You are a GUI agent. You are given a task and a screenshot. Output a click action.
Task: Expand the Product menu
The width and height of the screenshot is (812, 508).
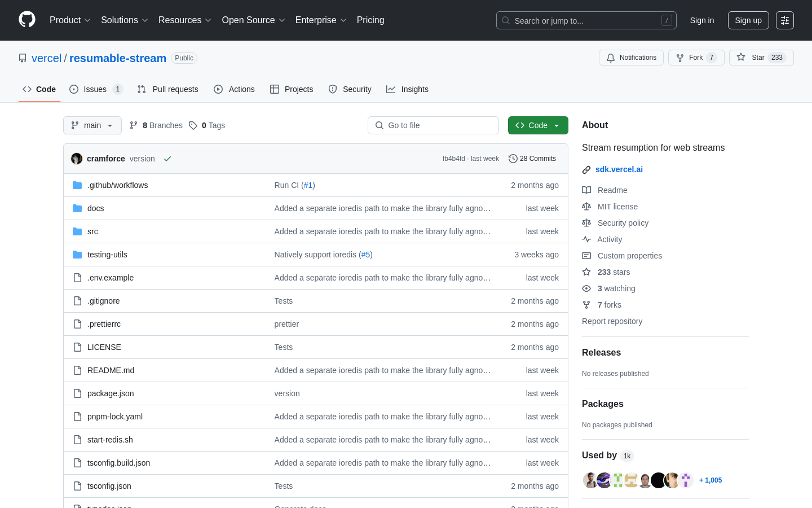[70, 20]
